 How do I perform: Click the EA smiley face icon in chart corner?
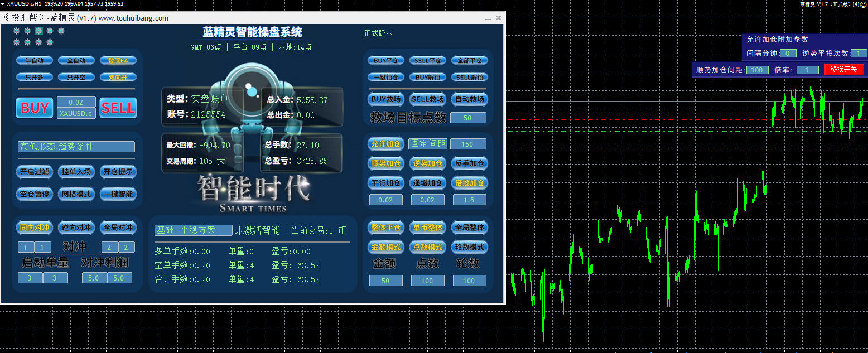click(864, 4)
